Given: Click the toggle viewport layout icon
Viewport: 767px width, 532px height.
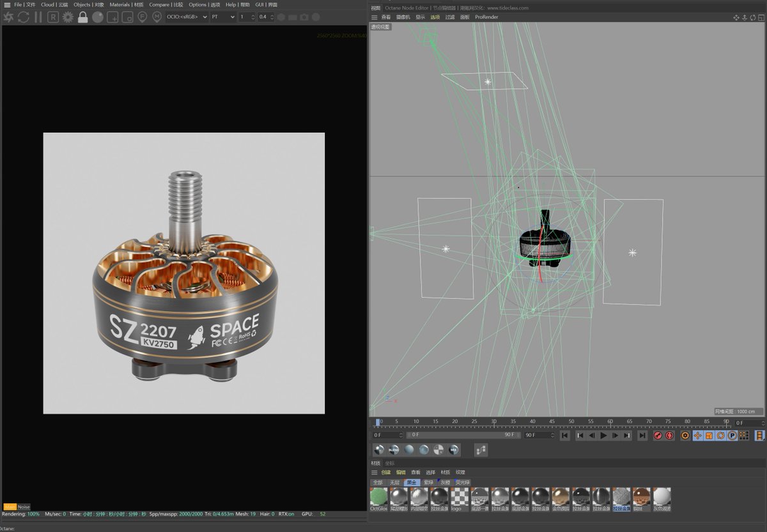Looking at the screenshot, I should click(761, 17).
